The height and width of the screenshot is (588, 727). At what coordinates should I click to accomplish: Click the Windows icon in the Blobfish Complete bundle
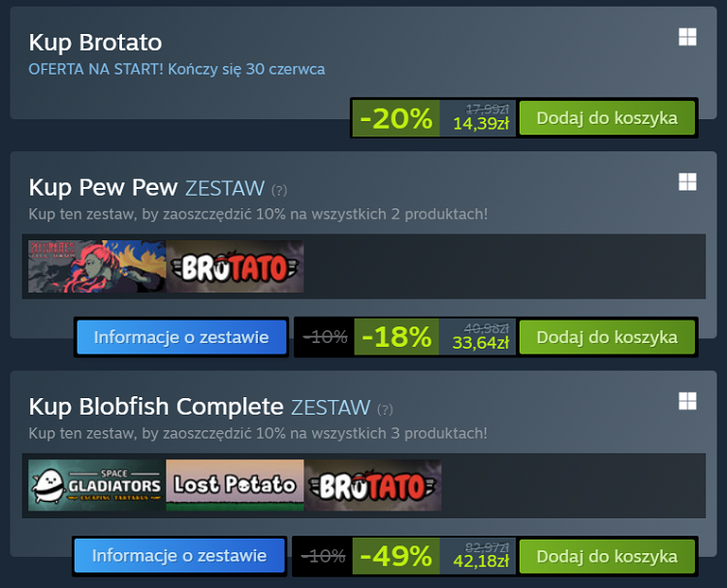687,401
